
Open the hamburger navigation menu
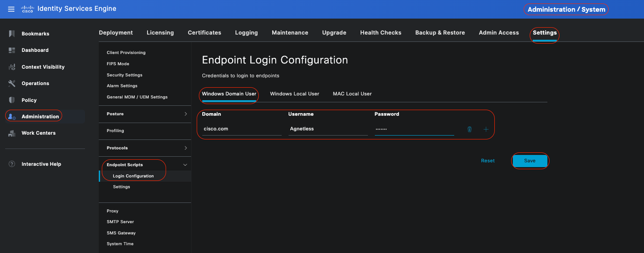pos(11,9)
